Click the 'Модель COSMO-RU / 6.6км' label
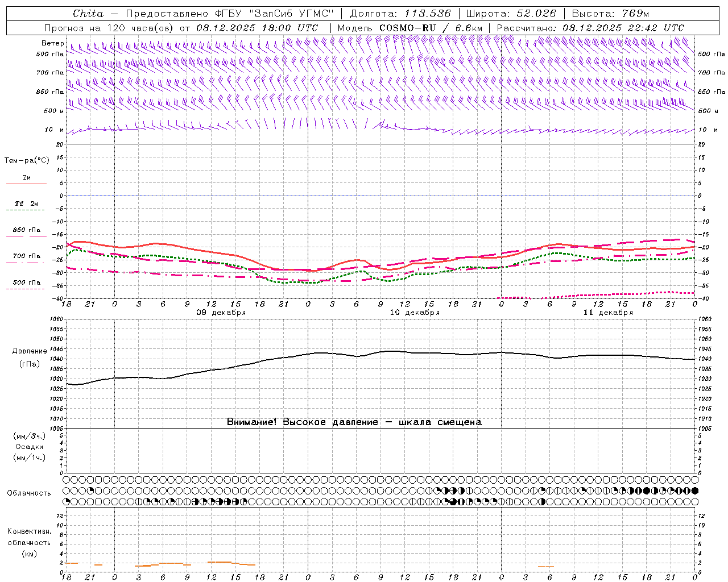The width and height of the screenshot is (728, 582). pos(410,28)
